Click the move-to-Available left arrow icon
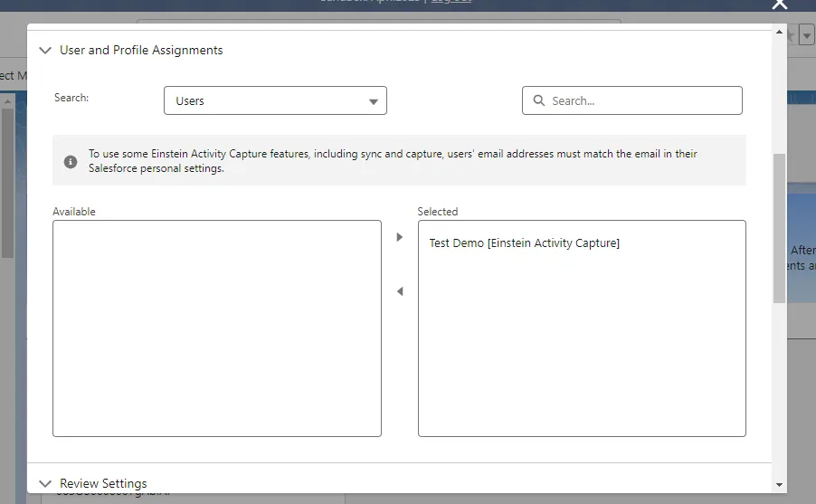This screenshot has height=504, width=816. point(400,291)
